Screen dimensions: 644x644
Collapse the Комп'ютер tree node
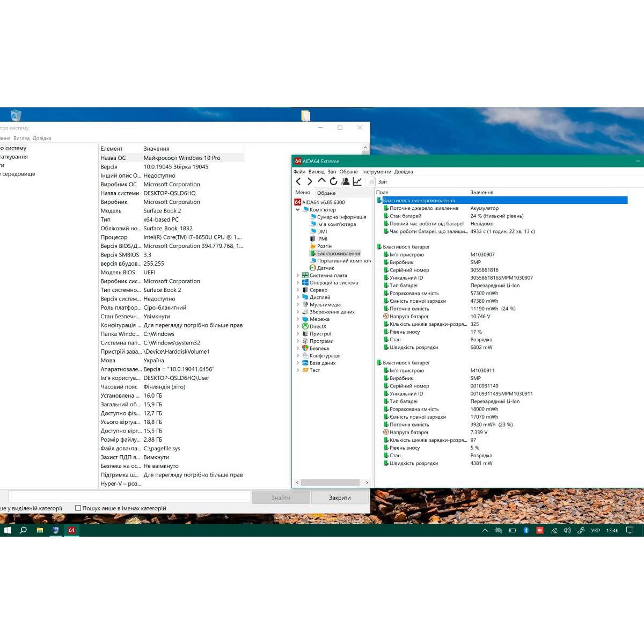click(298, 210)
